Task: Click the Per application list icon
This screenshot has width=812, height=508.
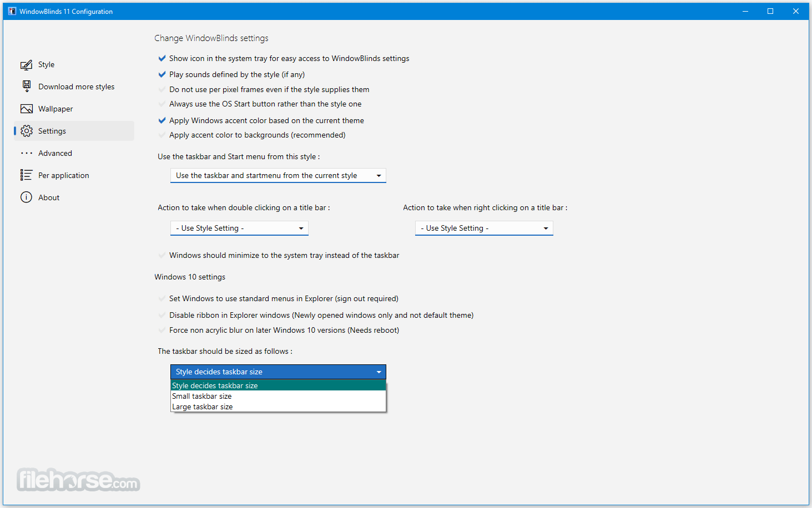Action: pos(26,175)
